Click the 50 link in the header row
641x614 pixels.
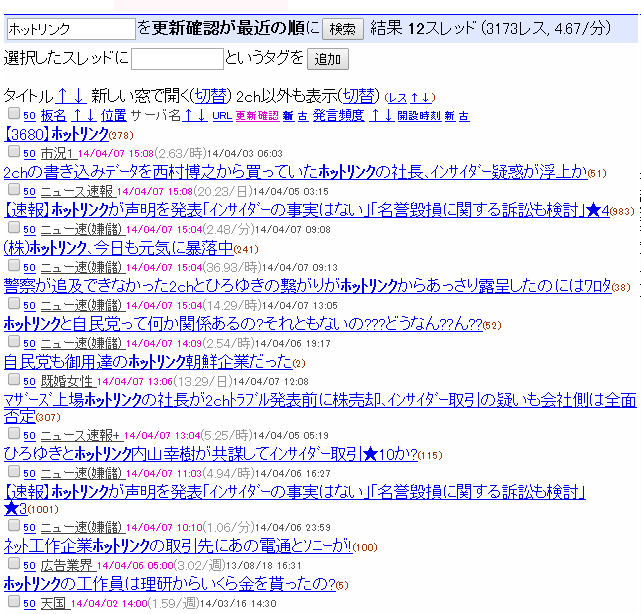(29, 116)
